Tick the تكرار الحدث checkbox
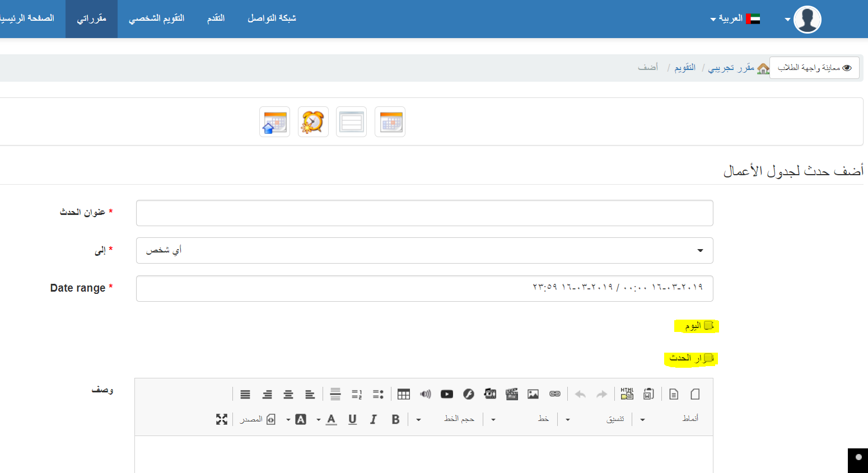This screenshot has width=868, height=473. (708, 358)
